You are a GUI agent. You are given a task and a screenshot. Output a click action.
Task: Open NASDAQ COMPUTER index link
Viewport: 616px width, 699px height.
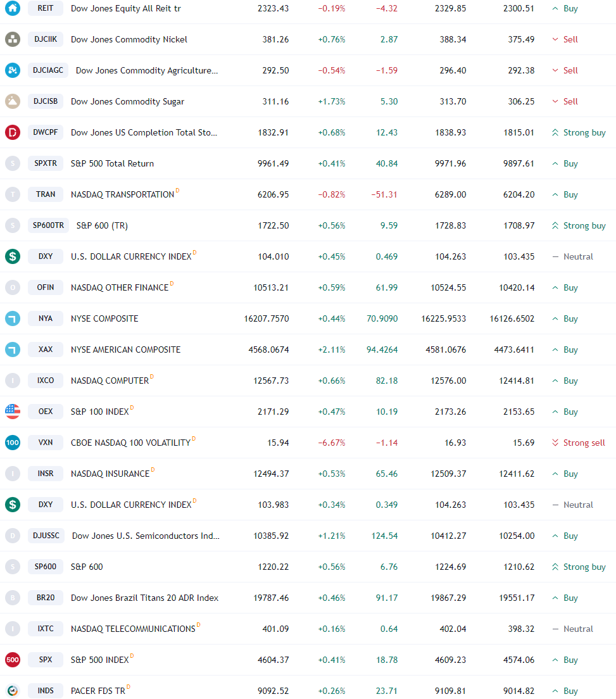(x=110, y=381)
